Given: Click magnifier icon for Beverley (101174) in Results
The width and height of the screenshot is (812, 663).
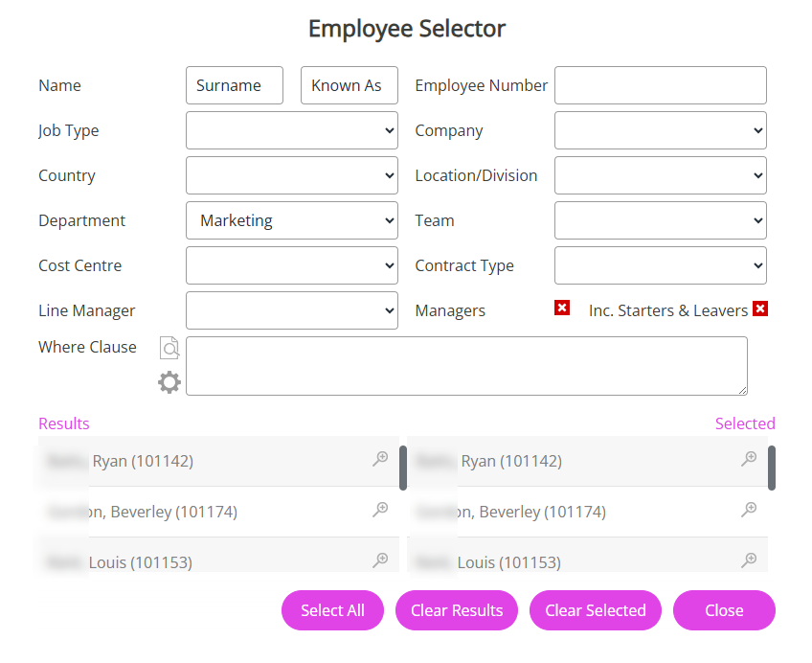Looking at the screenshot, I should 380,510.
